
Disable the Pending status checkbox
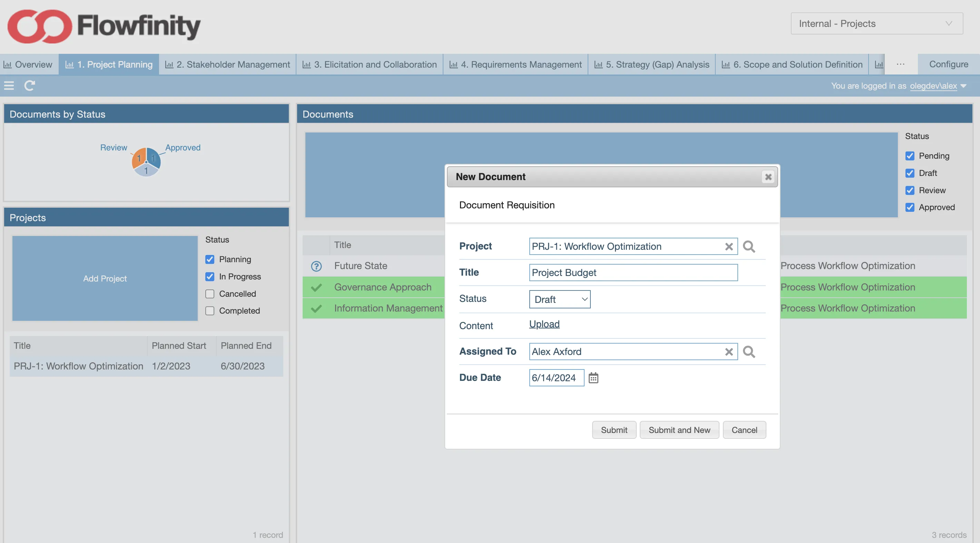[x=910, y=156]
